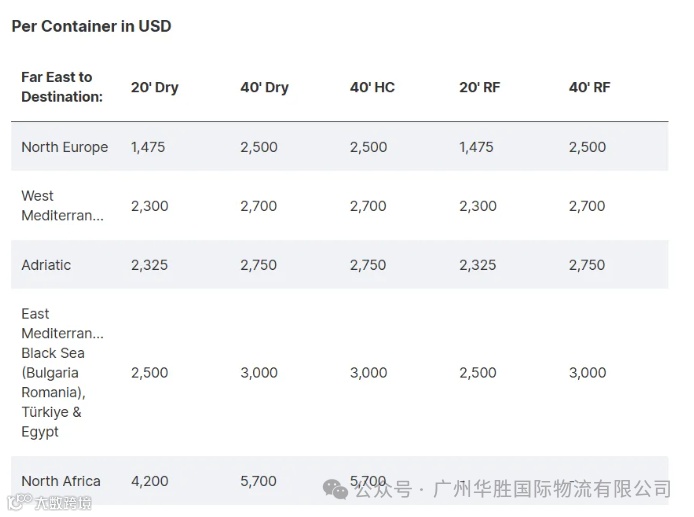This screenshot has height=517, width=694.
Task: Click the 40' HC column header
Action: click(x=372, y=87)
